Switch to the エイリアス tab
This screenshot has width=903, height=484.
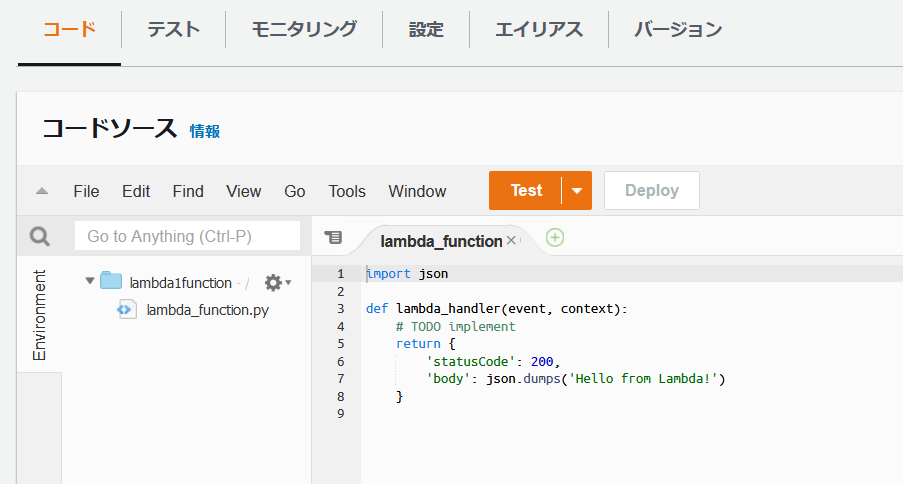click(539, 29)
